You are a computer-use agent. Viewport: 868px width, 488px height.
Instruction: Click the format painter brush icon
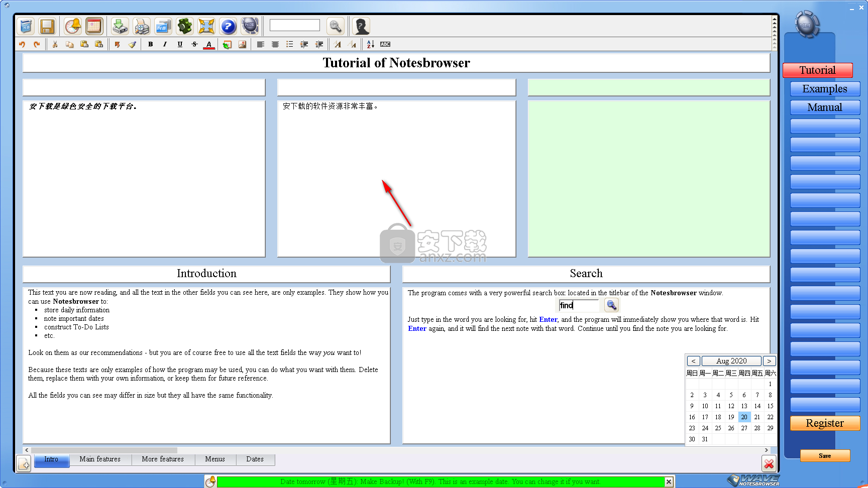tap(132, 44)
